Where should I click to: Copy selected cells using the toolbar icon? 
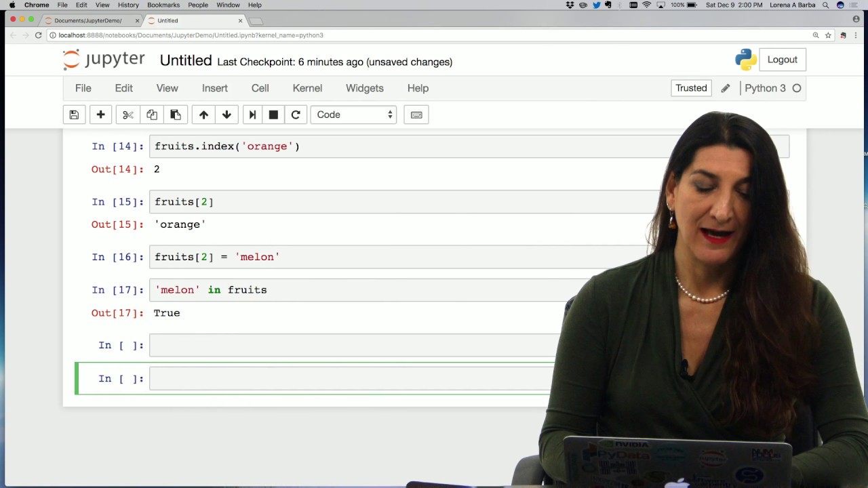coord(152,115)
